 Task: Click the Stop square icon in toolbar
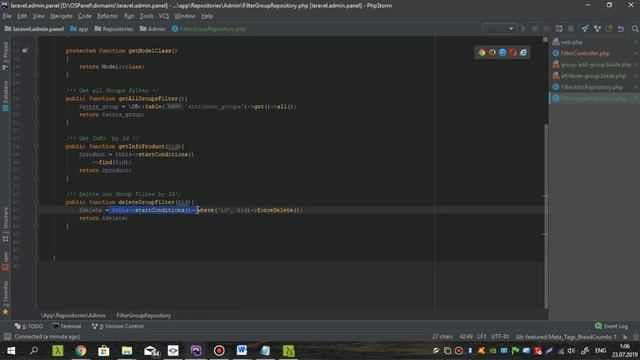pyautogui.click(x=571, y=29)
